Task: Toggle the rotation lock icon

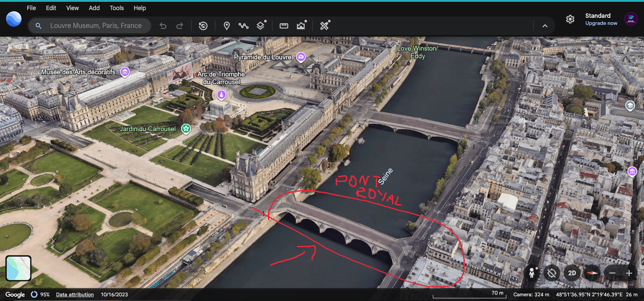Action: pos(552,273)
